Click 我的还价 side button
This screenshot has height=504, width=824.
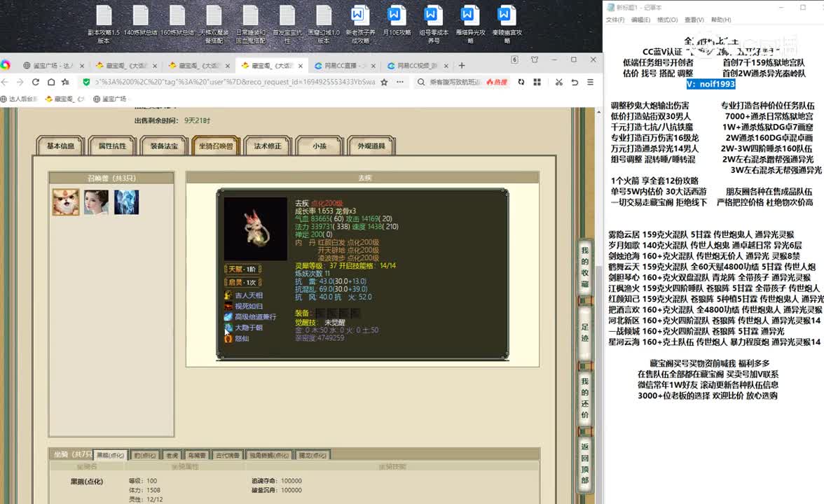(x=585, y=398)
